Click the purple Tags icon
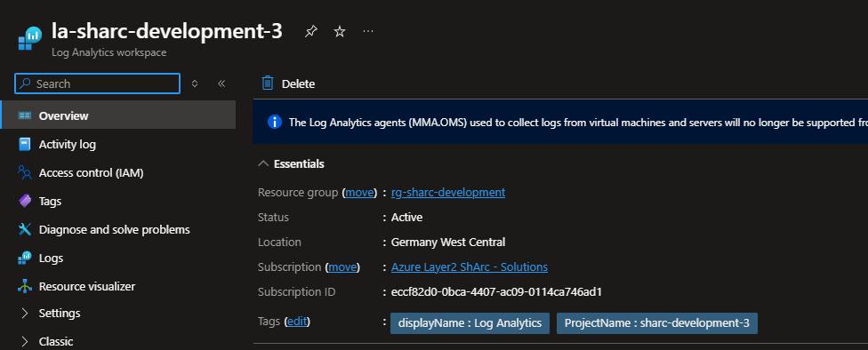This screenshot has height=350, width=868. [25, 202]
